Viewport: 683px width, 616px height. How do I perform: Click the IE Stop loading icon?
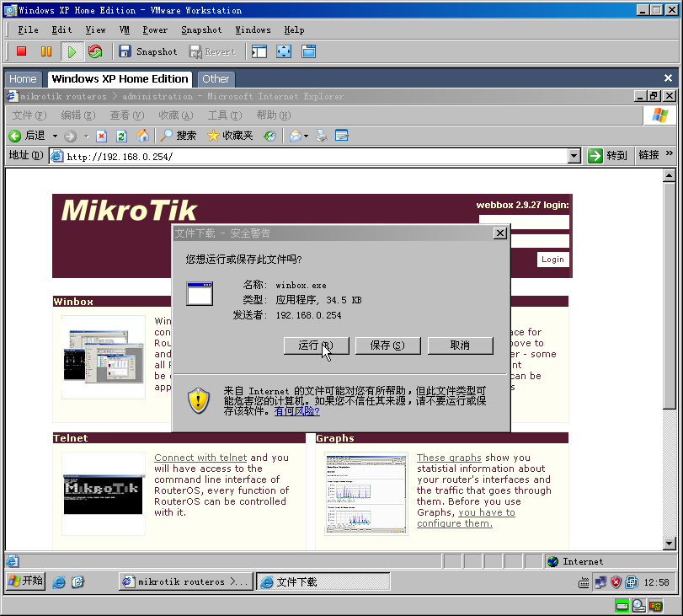click(102, 136)
